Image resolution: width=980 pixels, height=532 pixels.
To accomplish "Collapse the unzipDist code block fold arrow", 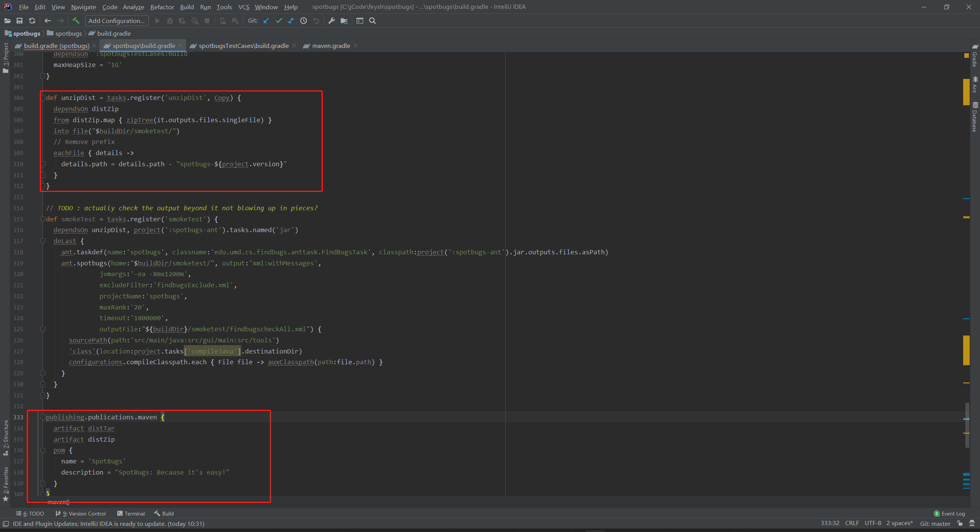I will coord(42,98).
